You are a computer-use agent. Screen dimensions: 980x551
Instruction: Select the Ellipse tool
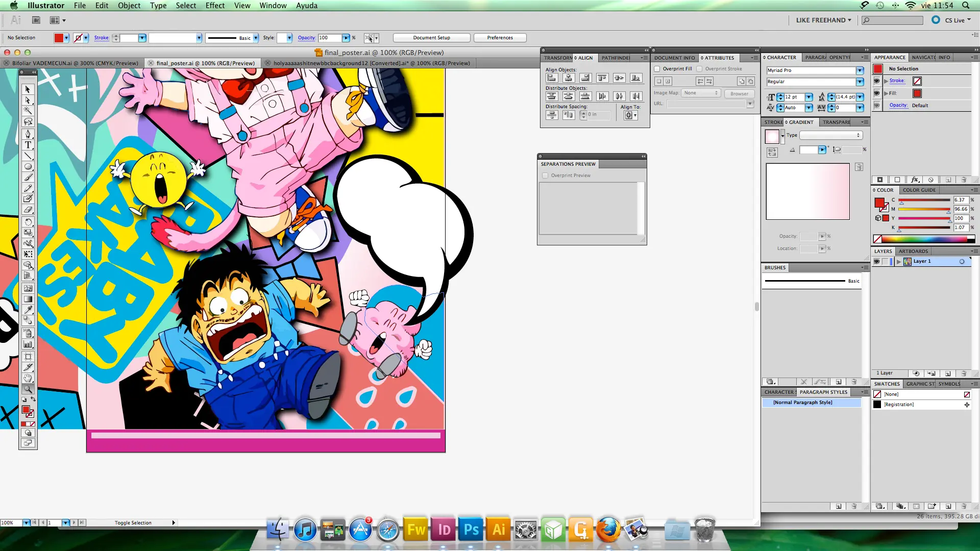coord(28,167)
